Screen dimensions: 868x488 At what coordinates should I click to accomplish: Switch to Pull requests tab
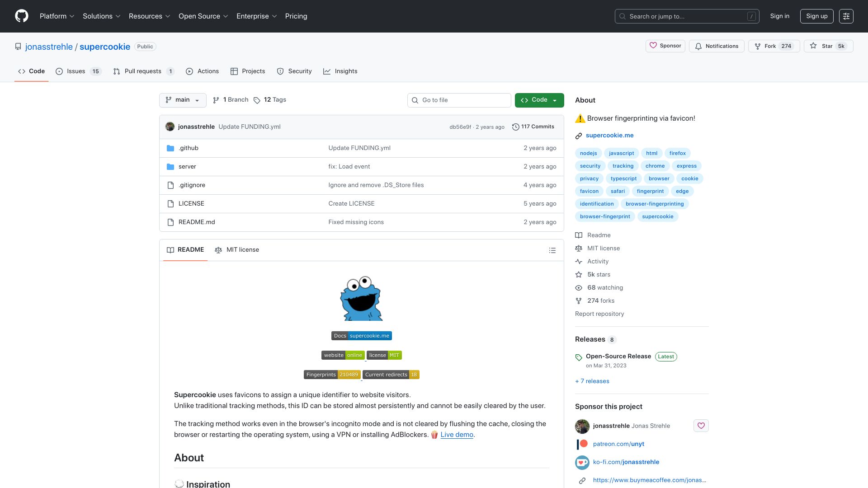[x=144, y=71]
